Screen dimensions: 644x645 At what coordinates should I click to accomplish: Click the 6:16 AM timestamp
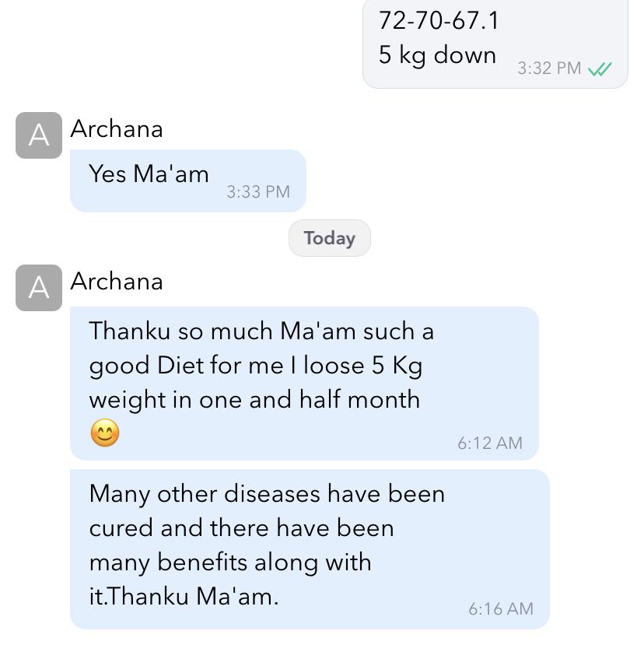click(500, 609)
